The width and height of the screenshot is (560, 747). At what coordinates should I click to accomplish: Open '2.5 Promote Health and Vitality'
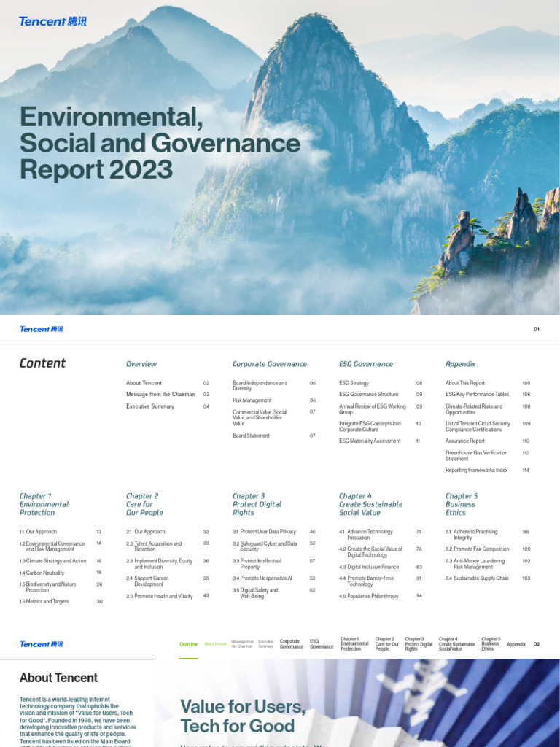[160, 596]
